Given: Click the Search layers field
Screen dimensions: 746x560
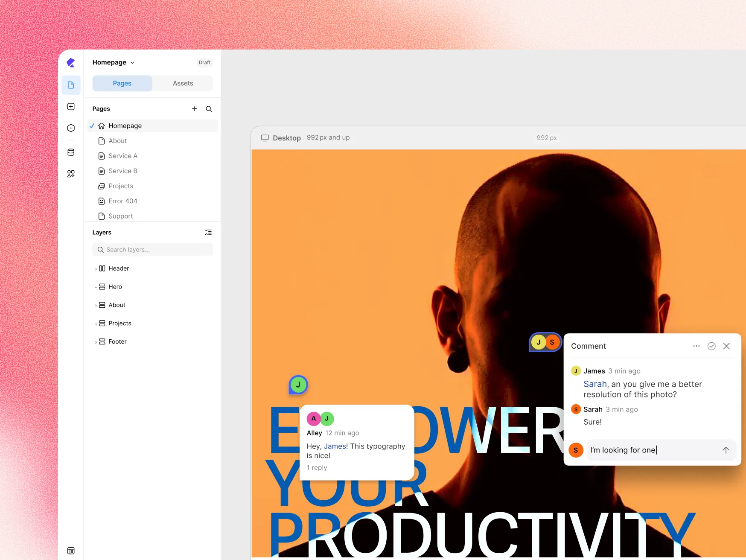Looking at the screenshot, I should tap(152, 250).
